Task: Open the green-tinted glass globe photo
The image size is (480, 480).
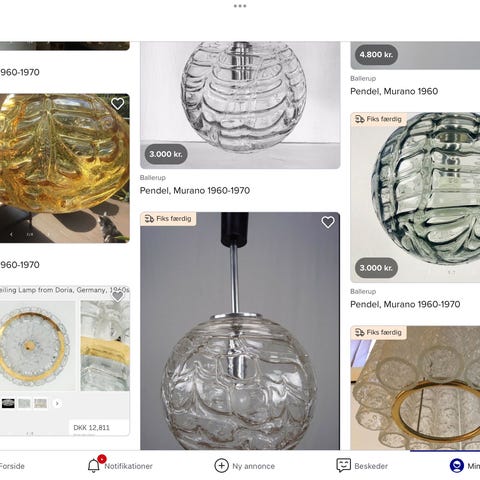Action: (415, 197)
